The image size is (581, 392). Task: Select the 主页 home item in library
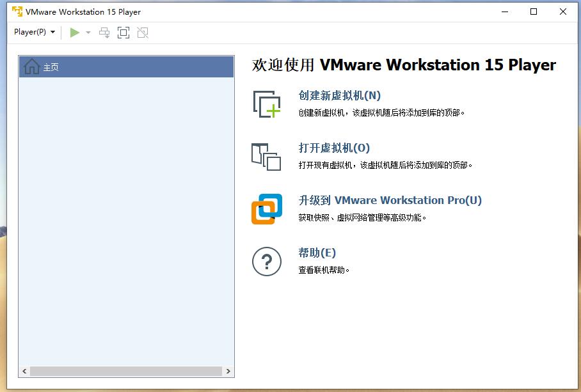[x=126, y=67]
